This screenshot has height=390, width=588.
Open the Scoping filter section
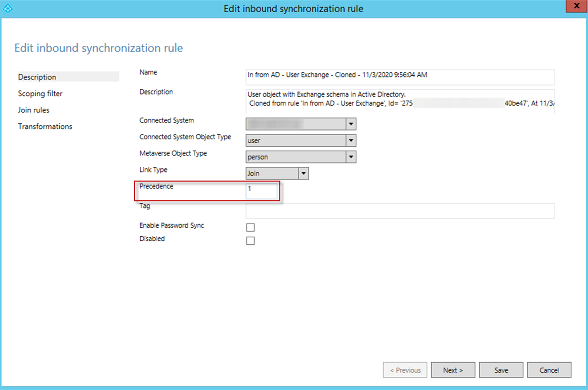(40, 94)
